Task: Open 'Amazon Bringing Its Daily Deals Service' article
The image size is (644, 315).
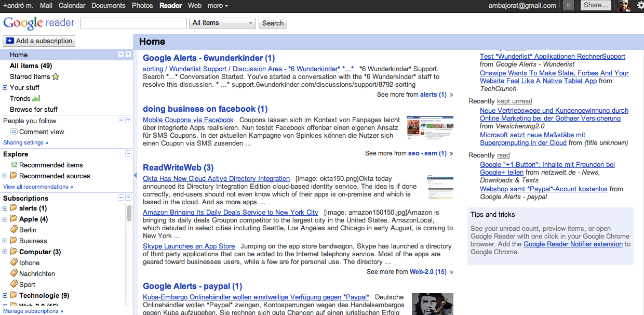Action: (231, 212)
